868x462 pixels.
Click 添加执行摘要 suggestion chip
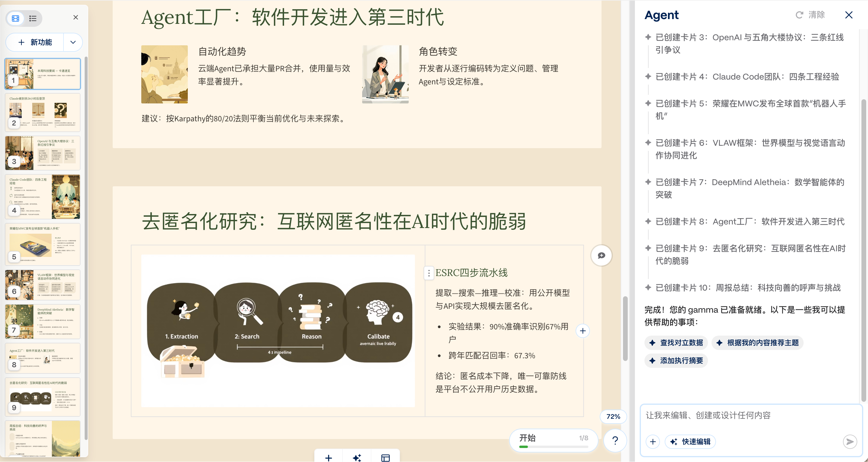pos(676,361)
